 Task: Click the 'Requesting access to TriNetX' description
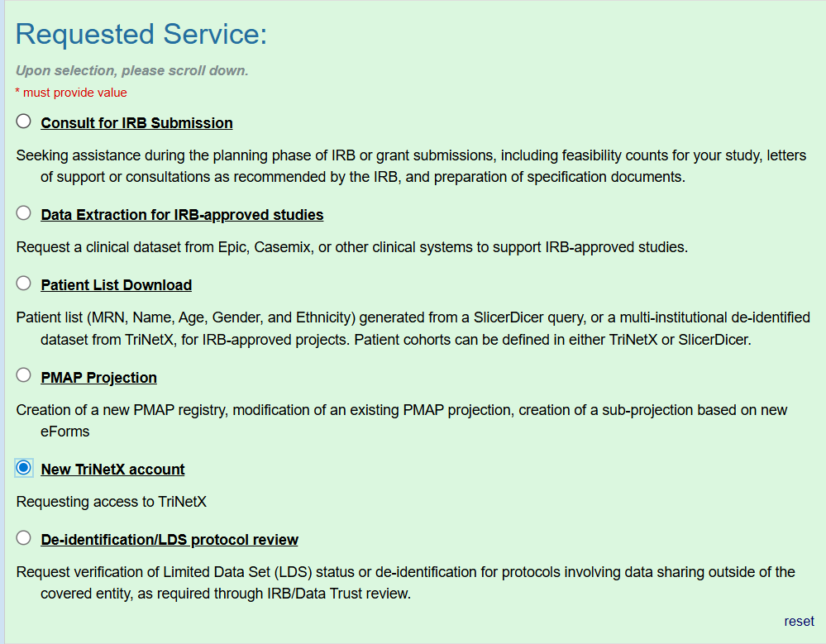pyautogui.click(x=111, y=502)
